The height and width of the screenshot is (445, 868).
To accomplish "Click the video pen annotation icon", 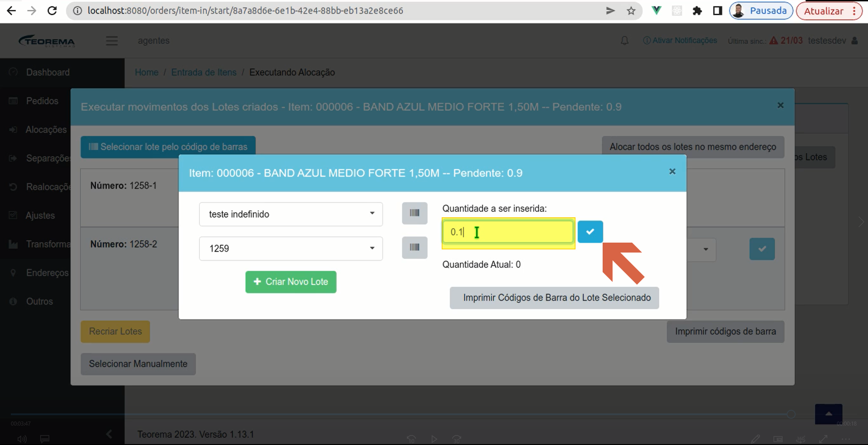I will click(x=755, y=439).
